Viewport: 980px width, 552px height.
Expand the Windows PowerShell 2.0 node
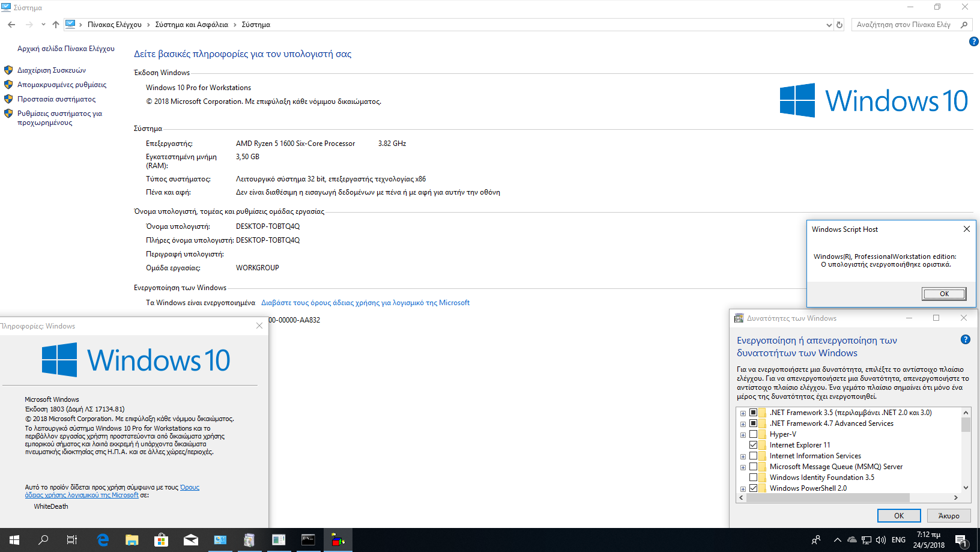click(x=743, y=489)
